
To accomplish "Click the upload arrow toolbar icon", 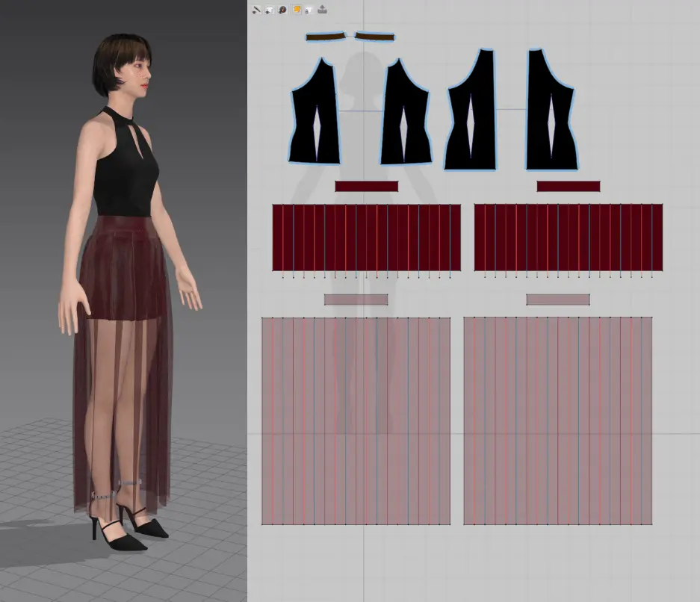I will click(322, 10).
